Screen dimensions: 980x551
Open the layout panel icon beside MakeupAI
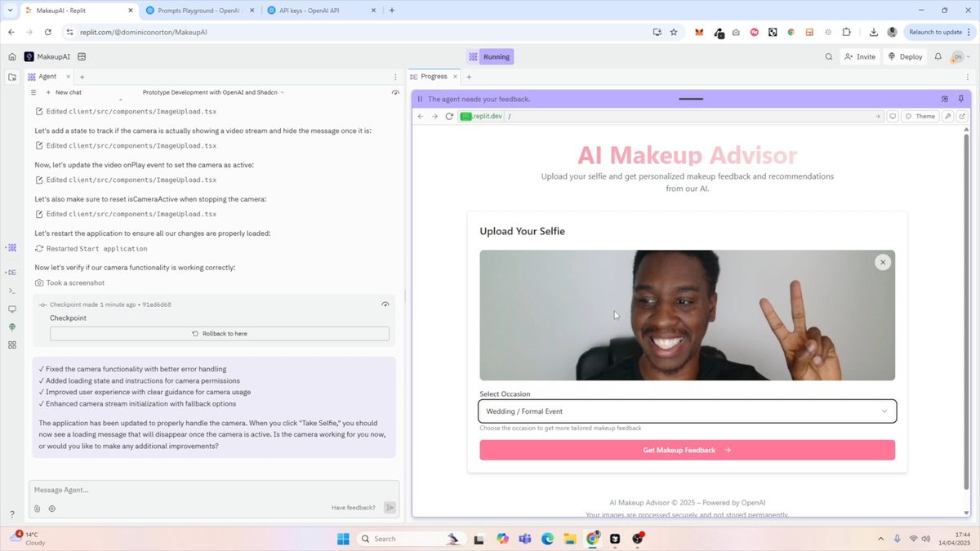[82, 56]
